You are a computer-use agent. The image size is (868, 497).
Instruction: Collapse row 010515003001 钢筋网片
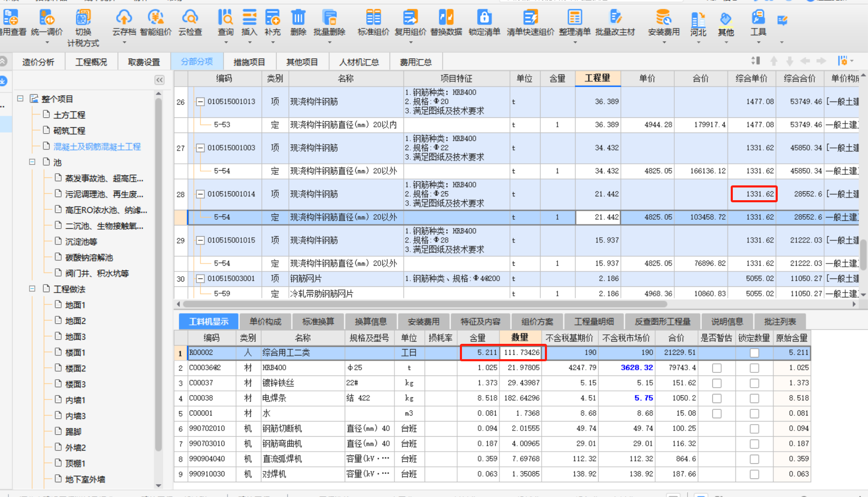click(200, 278)
